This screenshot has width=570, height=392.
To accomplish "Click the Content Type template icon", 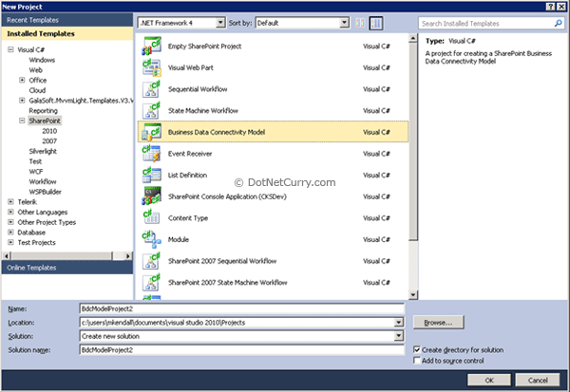I will [x=151, y=217].
